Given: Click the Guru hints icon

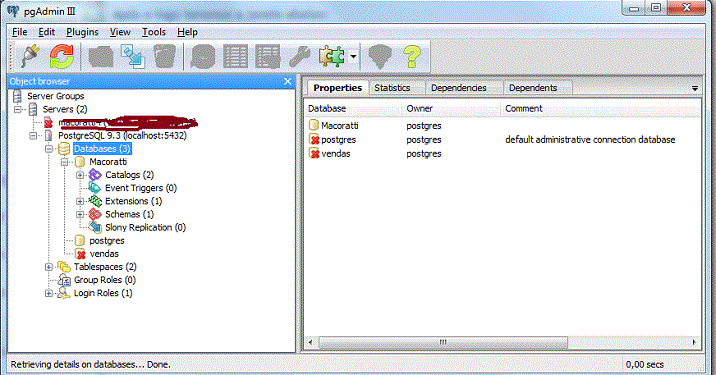Looking at the screenshot, I should pos(380,57).
